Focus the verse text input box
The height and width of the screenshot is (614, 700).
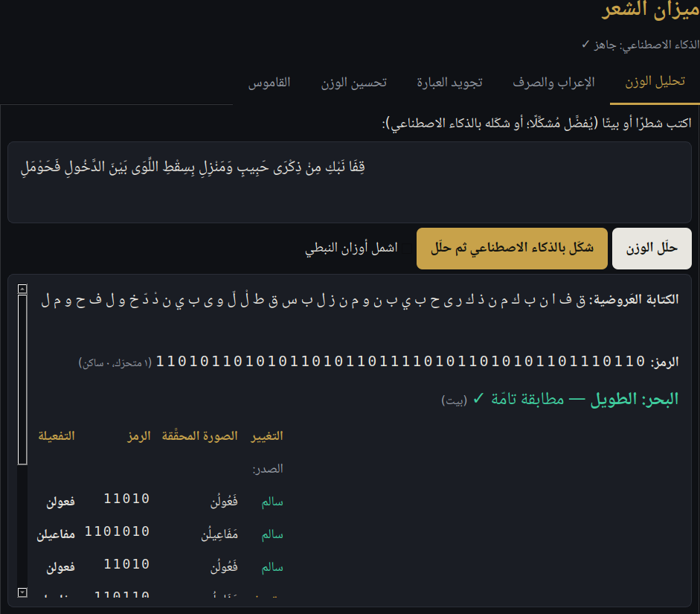350,182
